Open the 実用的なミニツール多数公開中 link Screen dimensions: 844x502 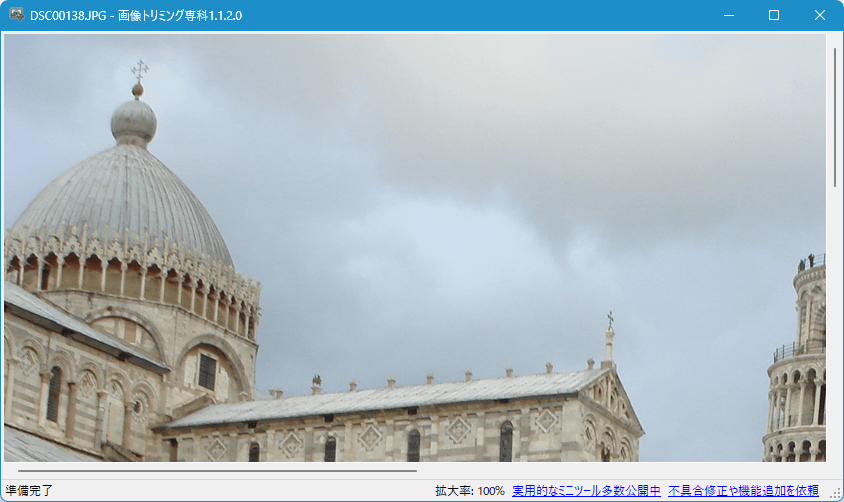(586, 491)
